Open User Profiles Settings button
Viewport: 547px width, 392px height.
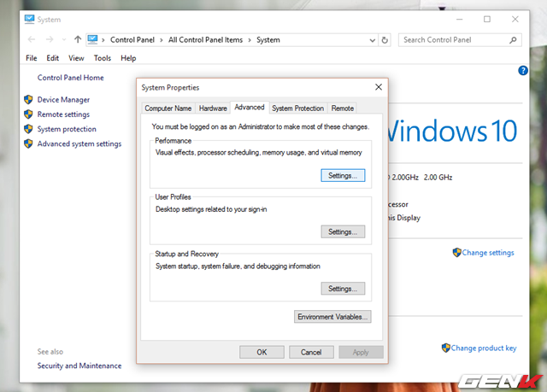343,231
